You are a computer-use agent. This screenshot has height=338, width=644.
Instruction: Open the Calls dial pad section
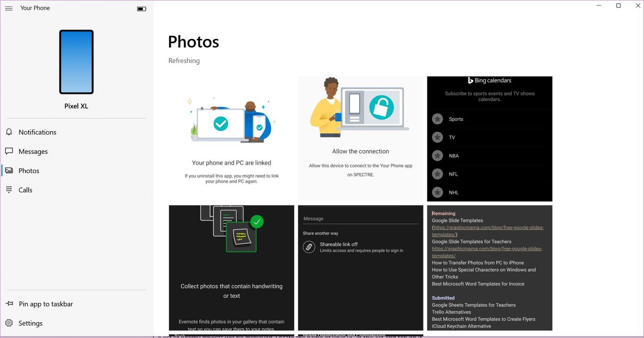click(77, 190)
